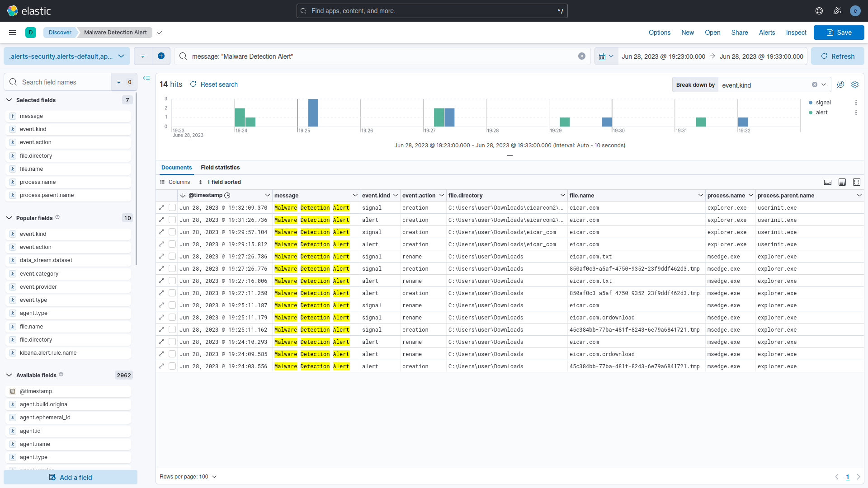Click the add filter plus icon
Screen dimensions: 868x488
(x=161, y=56)
